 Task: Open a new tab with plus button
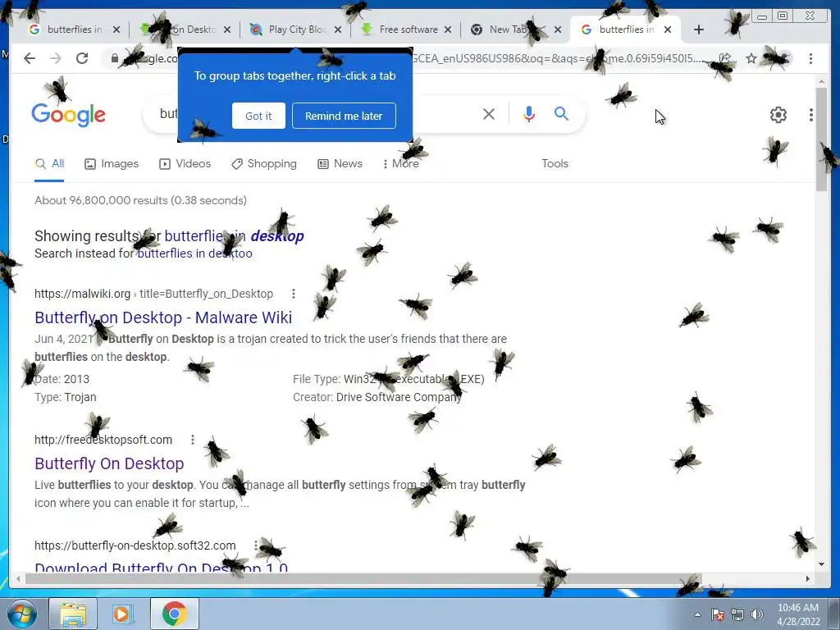(699, 30)
